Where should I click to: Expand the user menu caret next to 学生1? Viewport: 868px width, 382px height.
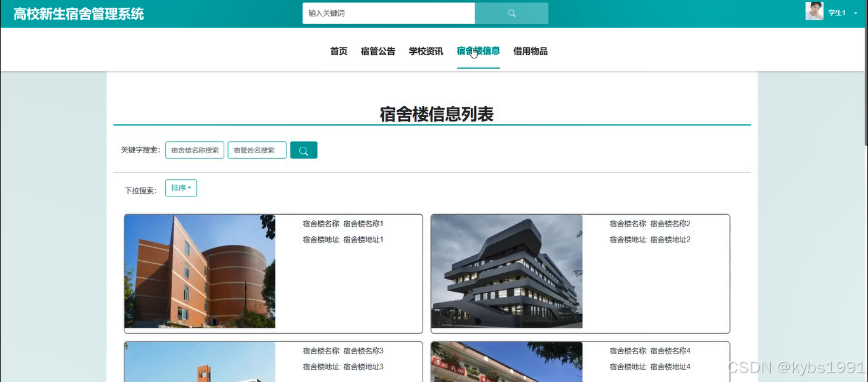[855, 13]
